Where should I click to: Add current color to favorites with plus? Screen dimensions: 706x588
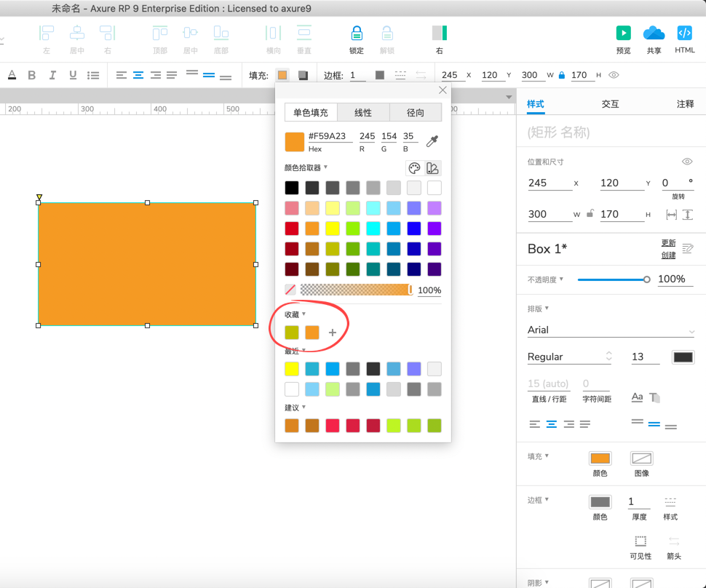coord(333,333)
